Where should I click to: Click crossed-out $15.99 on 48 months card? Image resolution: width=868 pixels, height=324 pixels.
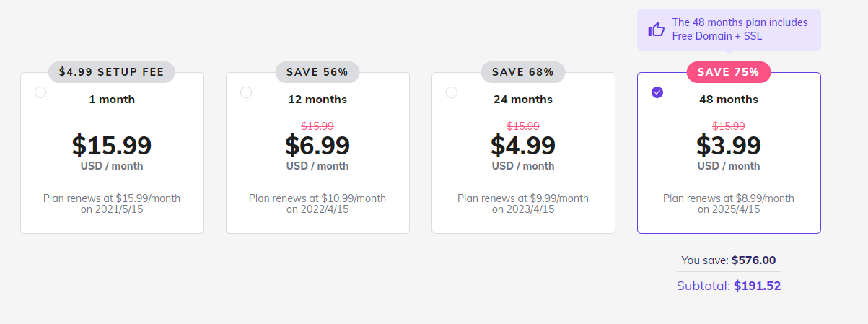tap(729, 126)
